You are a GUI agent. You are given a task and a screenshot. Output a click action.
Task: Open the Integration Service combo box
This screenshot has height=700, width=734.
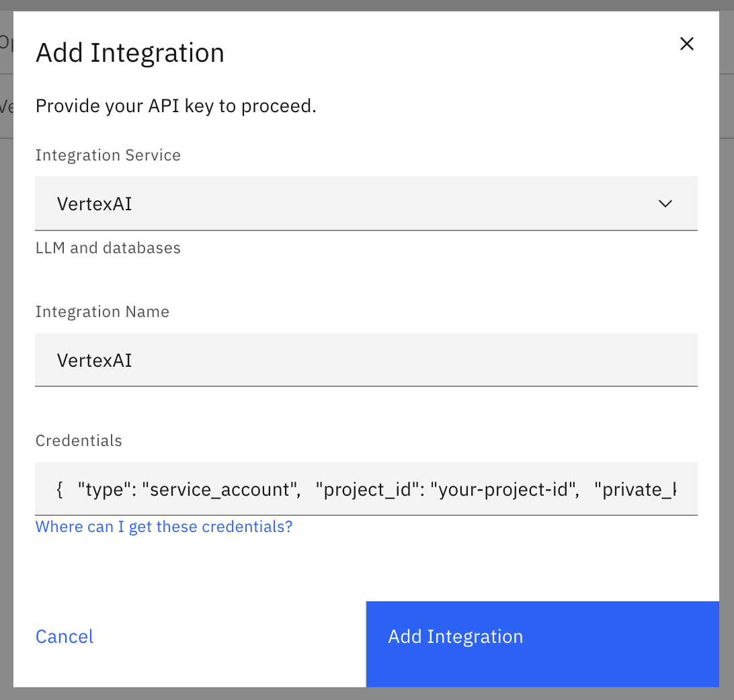(366, 204)
